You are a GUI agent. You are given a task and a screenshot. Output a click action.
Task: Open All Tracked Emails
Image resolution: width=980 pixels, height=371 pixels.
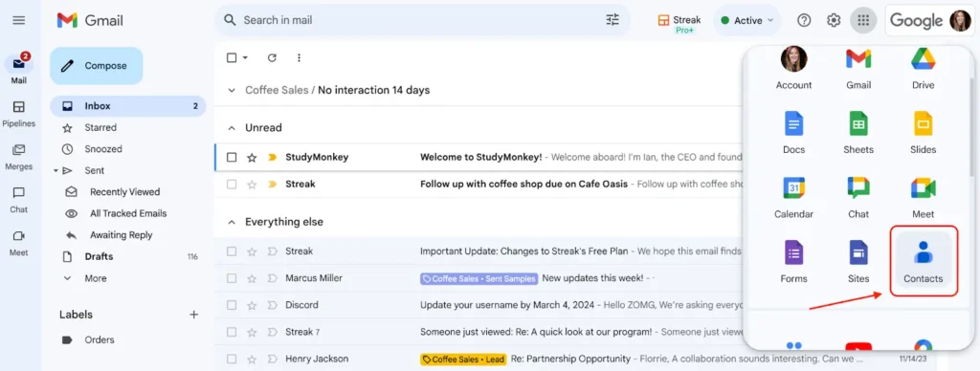(127, 213)
